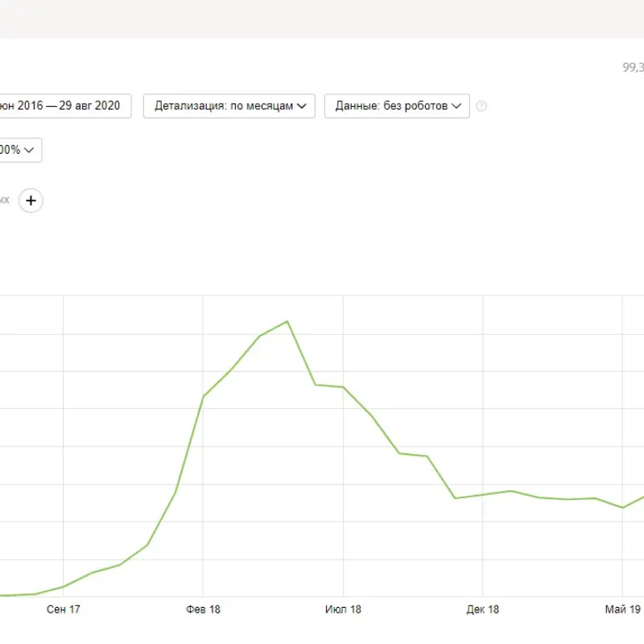Image resolution: width=644 pixels, height=644 pixels.
Task: Click the plus button to add a metric
Action: 31,200
